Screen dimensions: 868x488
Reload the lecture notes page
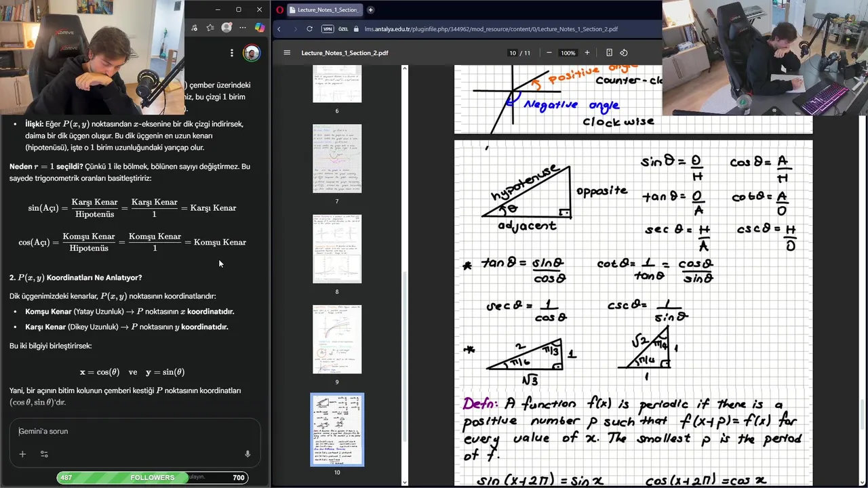point(310,29)
